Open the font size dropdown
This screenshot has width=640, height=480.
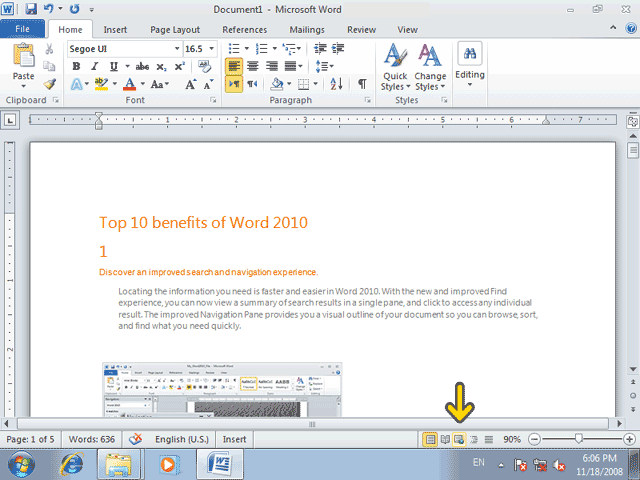211,49
